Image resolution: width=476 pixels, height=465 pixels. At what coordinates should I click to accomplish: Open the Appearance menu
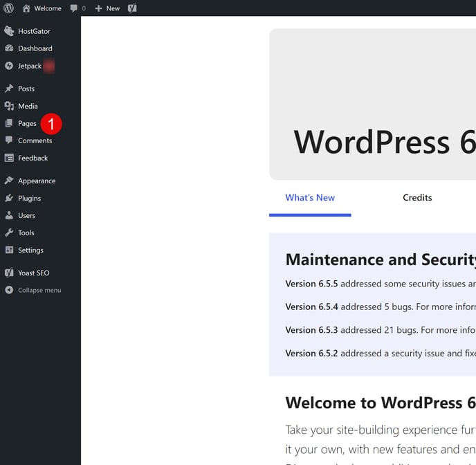tap(37, 181)
